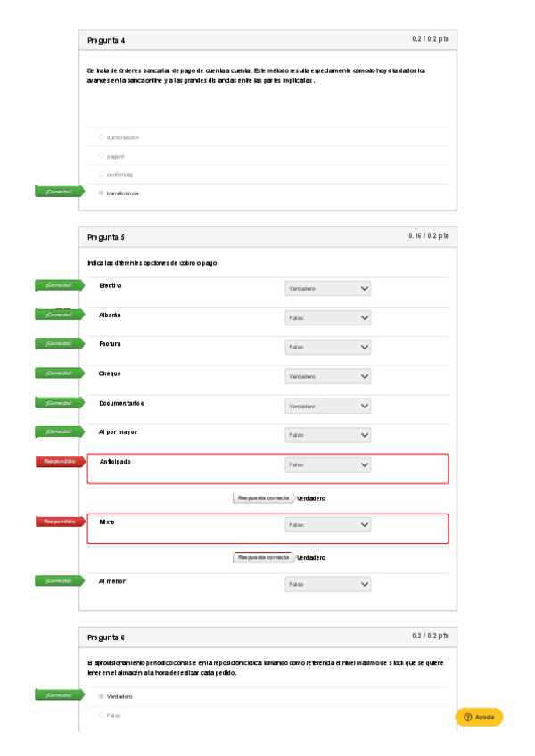Select 'Falso' radio in Pregunta 6
The height and width of the screenshot is (756, 535).
point(102,715)
